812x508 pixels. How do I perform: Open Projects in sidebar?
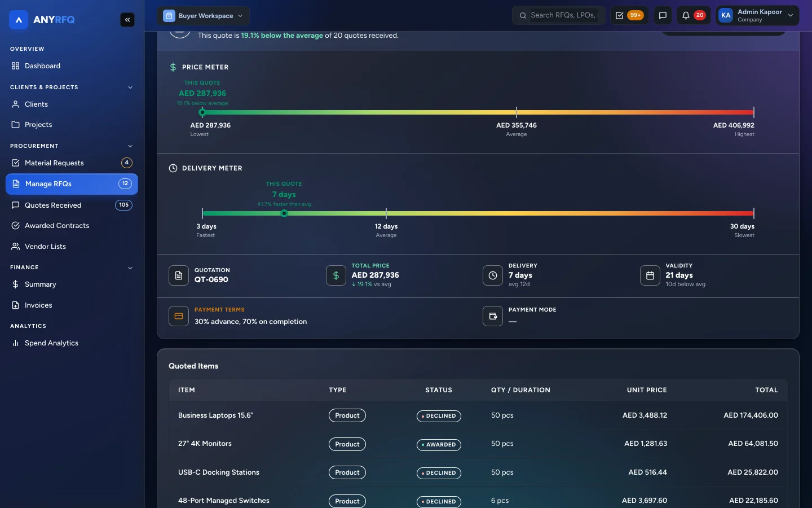(x=72, y=125)
